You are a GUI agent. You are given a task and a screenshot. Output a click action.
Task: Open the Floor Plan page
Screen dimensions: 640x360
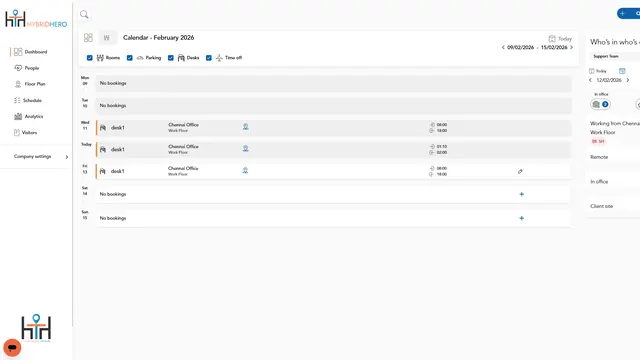tap(30, 84)
